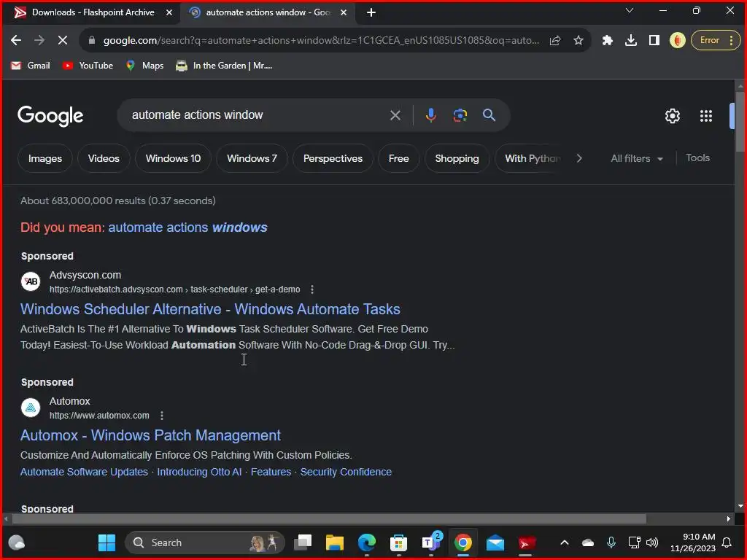Start a voice search with microphone
Screen dimensions: 747x560
(430, 115)
